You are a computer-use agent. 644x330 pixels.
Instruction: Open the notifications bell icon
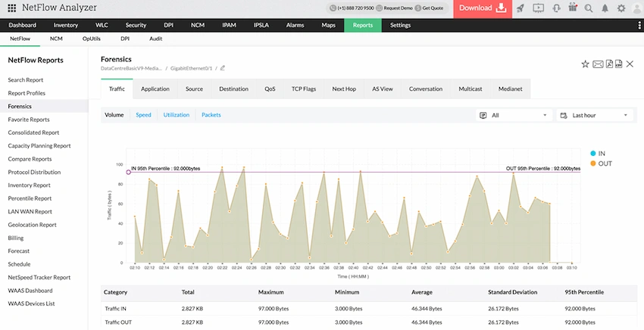coord(605,8)
